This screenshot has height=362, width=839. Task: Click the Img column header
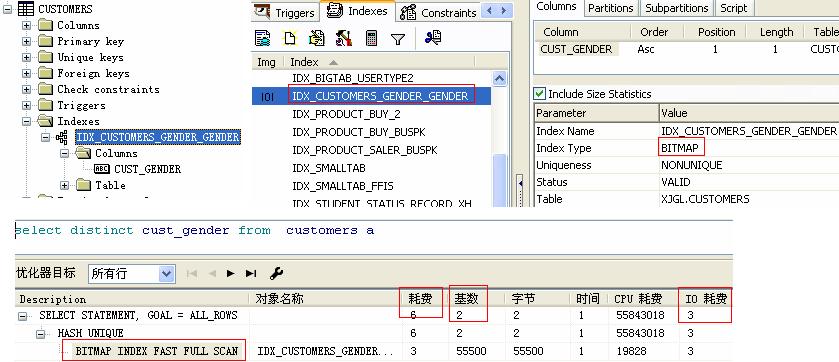point(267,62)
